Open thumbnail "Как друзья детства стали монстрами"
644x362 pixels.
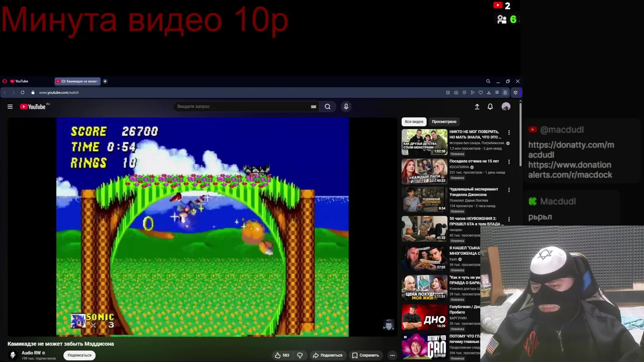click(x=424, y=142)
